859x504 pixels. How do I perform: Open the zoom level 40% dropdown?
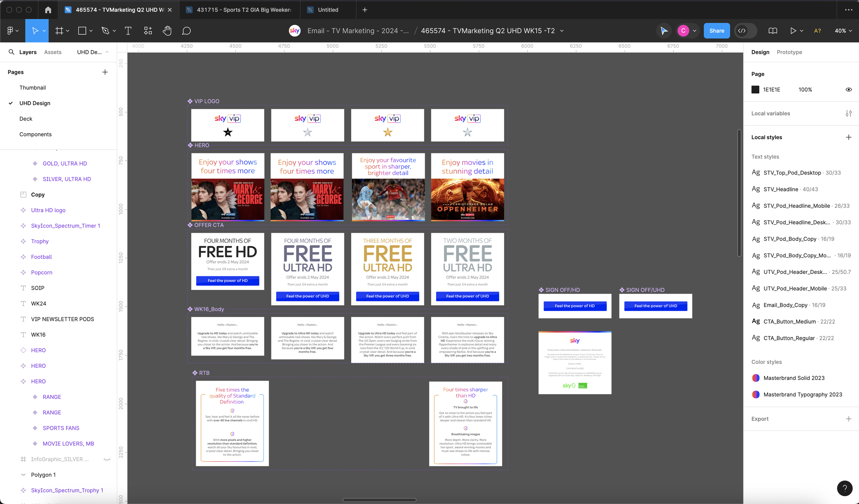[x=844, y=31]
